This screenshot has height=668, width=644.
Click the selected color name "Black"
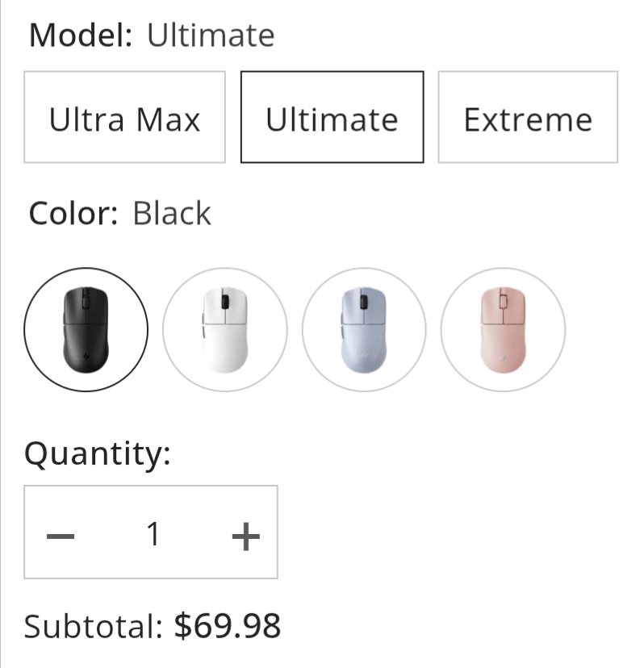pos(172,214)
